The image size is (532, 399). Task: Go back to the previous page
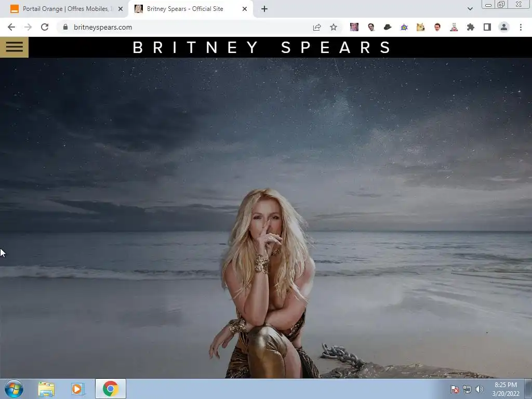pos(11,27)
